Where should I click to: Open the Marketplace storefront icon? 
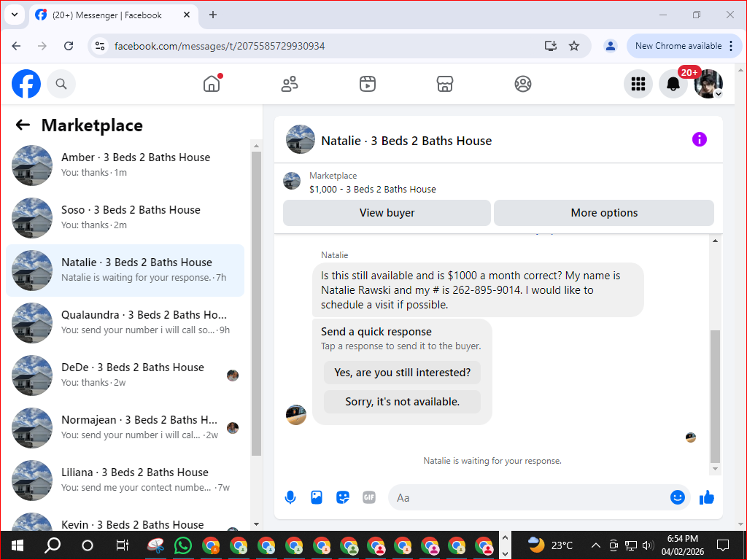[x=445, y=84]
